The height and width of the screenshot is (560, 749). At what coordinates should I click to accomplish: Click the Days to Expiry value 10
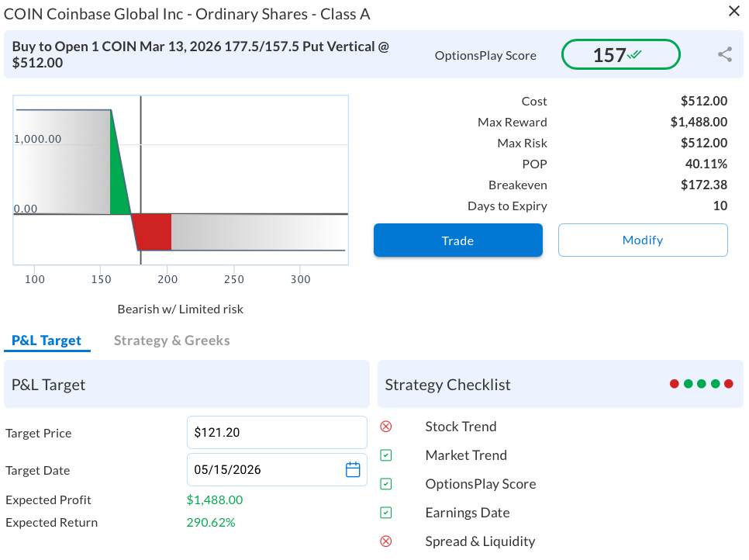tap(720, 206)
